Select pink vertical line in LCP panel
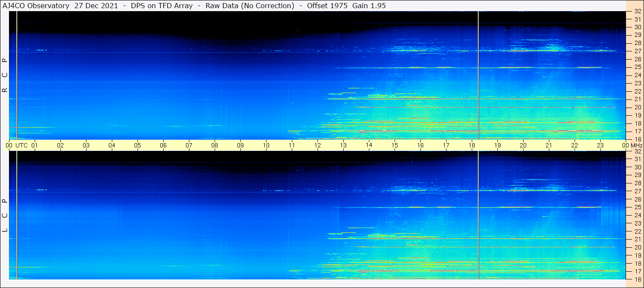 17,214
